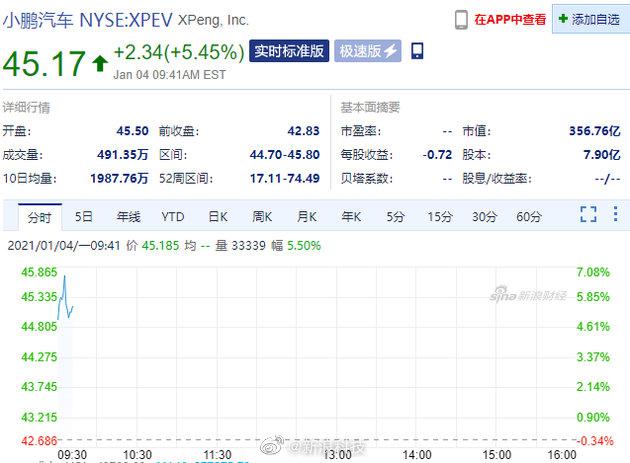
Task: Click the 每股收益 value -0.72
Action: coord(437,155)
